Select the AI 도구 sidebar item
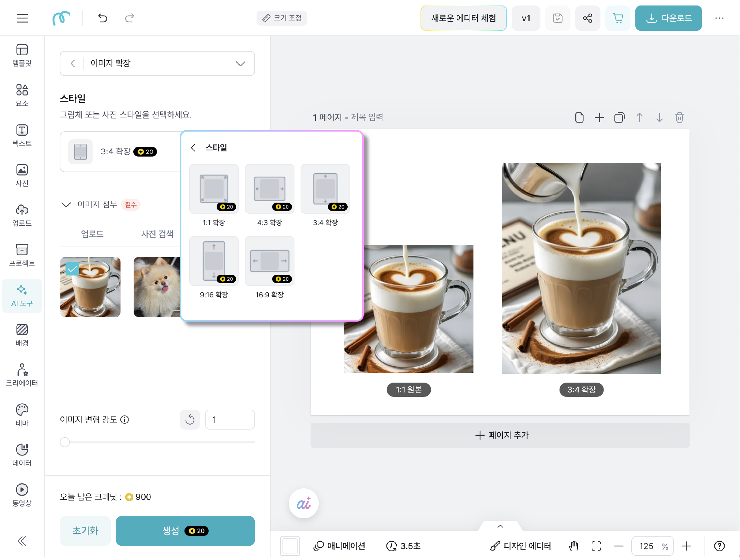This screenshot has width=740, height=560. (x=22, y=296)
